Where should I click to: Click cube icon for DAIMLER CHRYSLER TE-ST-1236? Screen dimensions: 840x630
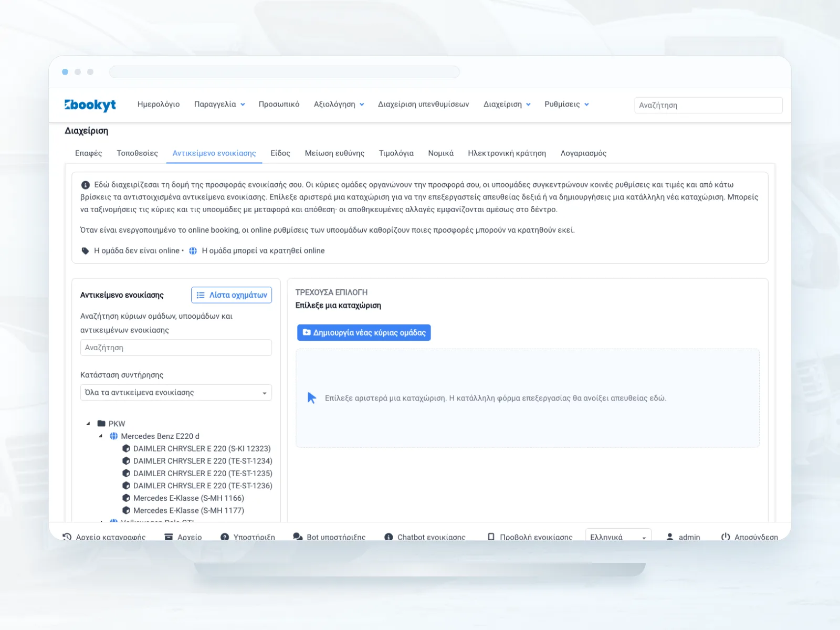coord(126,486)
